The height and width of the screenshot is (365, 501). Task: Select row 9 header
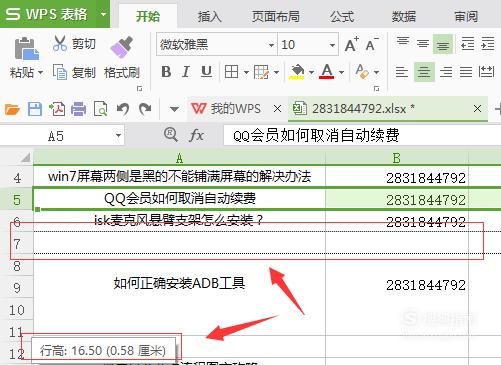17,288
